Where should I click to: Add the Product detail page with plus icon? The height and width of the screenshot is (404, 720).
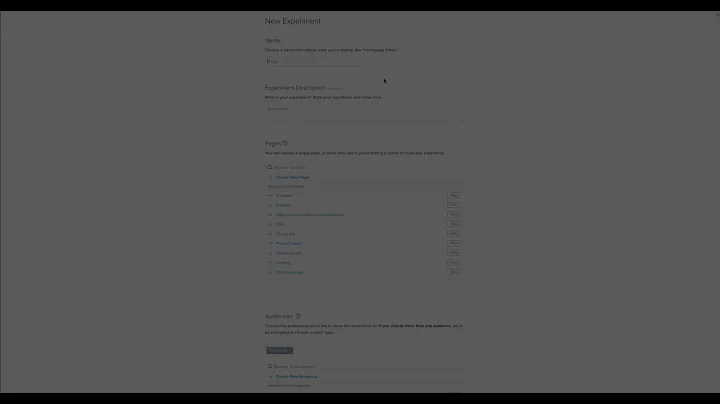[x=270, y=244]
